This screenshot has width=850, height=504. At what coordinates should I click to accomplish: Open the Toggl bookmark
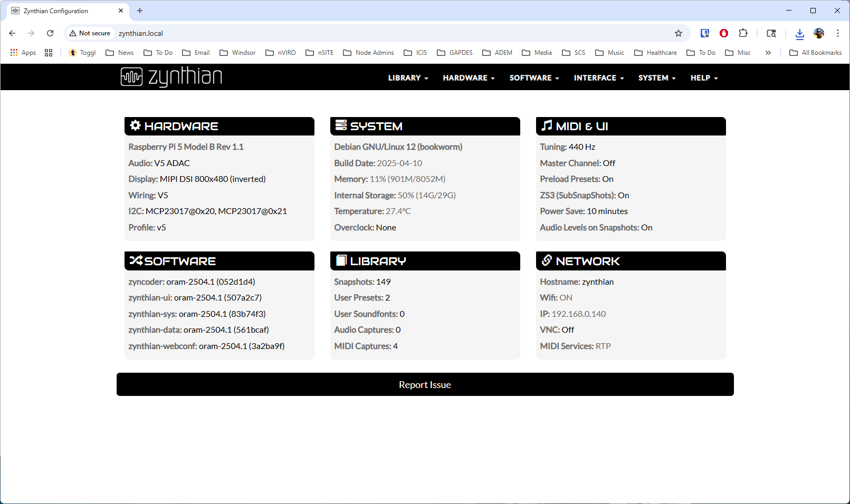[x=82, y=53]
